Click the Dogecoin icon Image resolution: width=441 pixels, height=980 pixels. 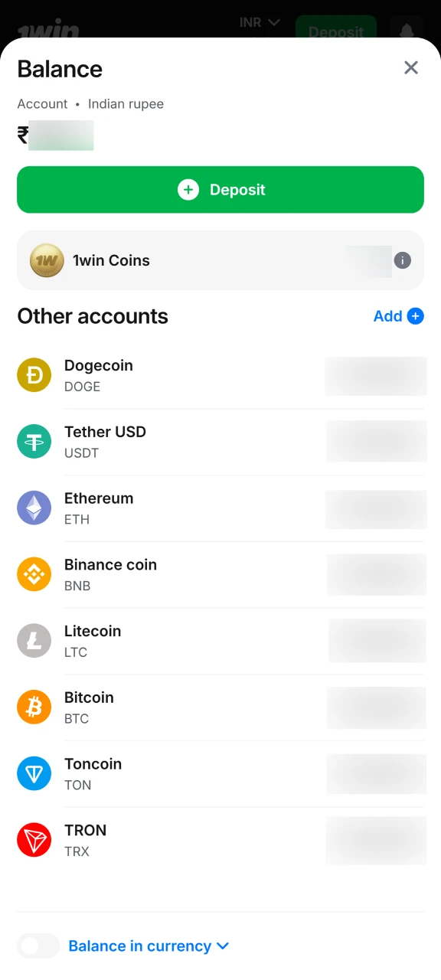[x=34, y=375]
